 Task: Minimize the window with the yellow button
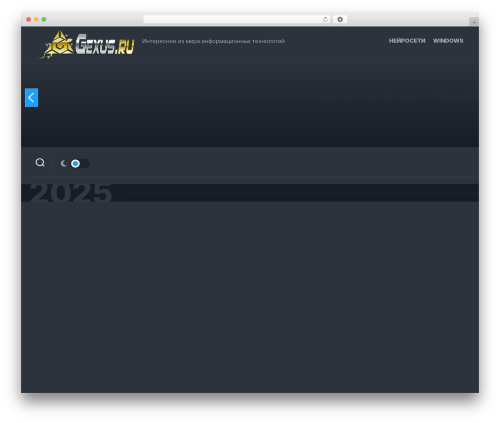tap(36, 19)
